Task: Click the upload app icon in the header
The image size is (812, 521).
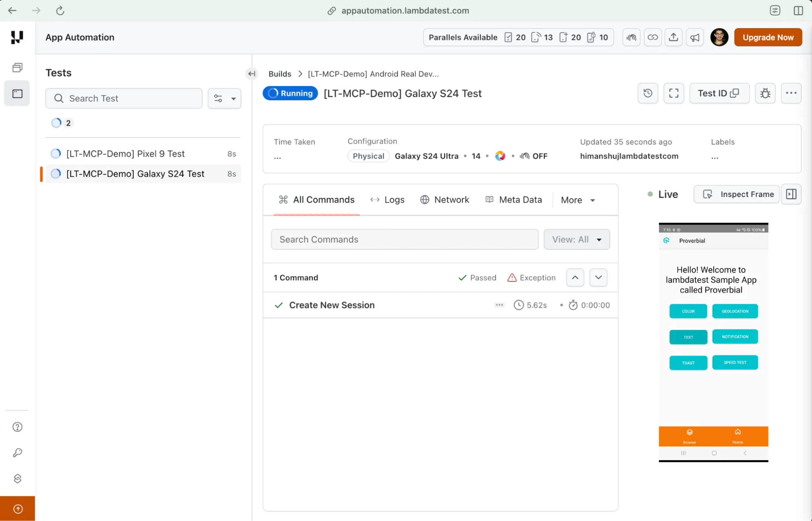Action: coord(673,37)
